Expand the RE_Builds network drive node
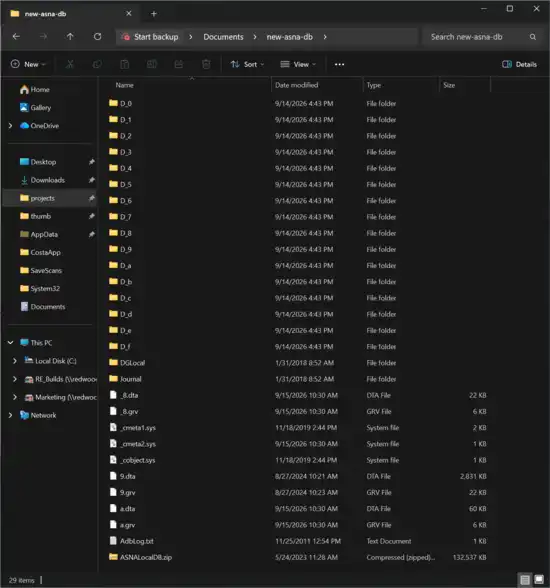 point(15,379)
